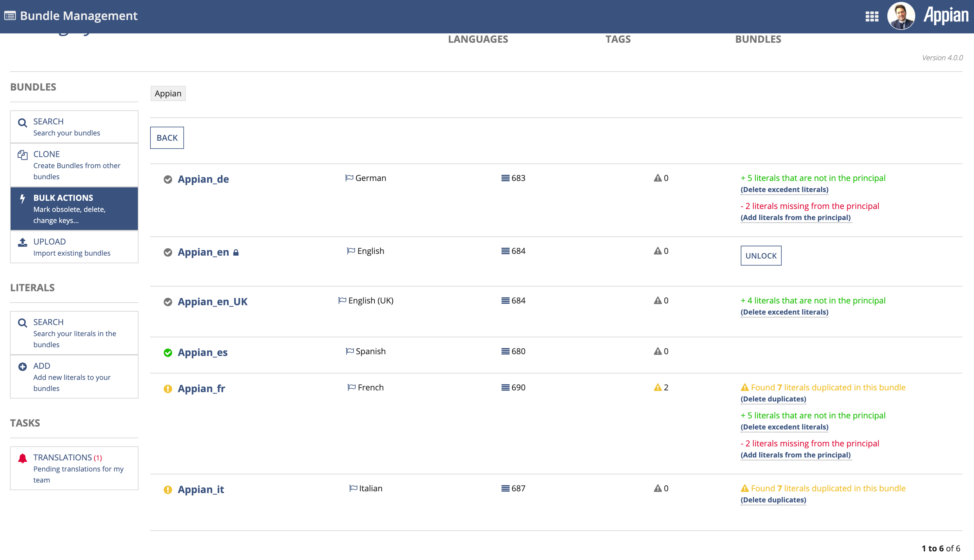Click the Translations bell icon

pyautogui.click(x=22, y=458)
